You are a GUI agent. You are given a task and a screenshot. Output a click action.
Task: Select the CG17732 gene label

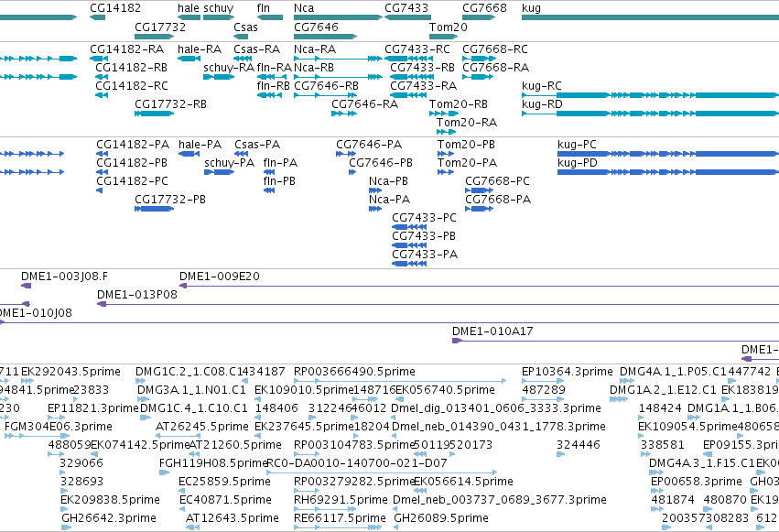coord(160,27)
